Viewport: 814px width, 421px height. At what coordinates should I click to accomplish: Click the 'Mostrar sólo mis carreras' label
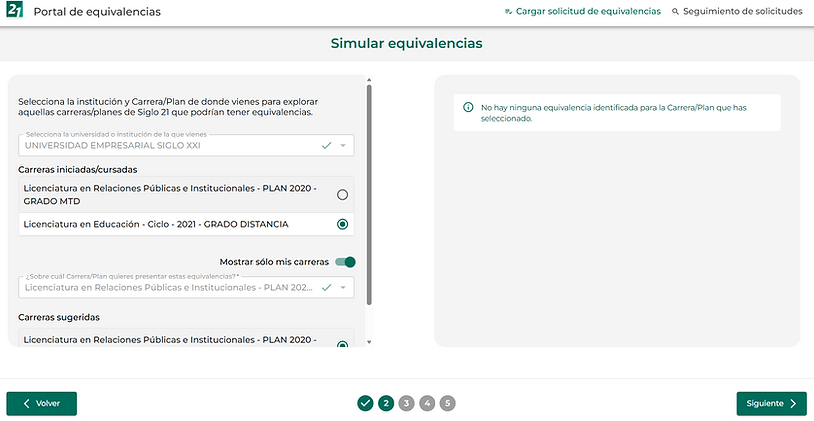pos(274,262)
